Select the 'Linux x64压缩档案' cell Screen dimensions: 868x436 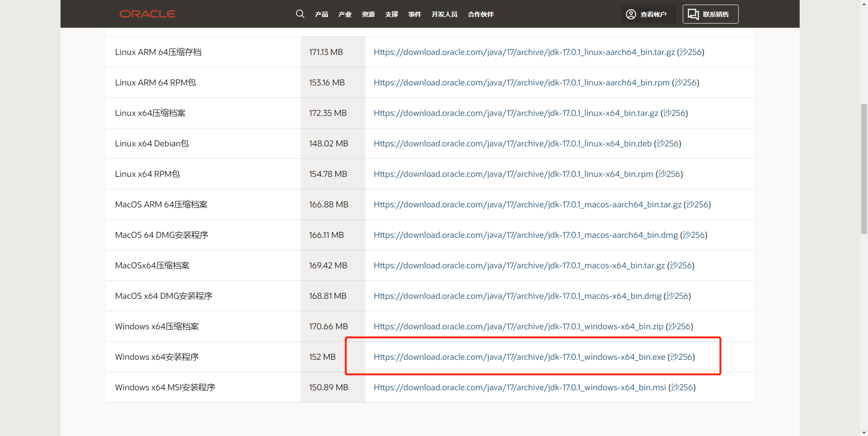tap(204, 113)
